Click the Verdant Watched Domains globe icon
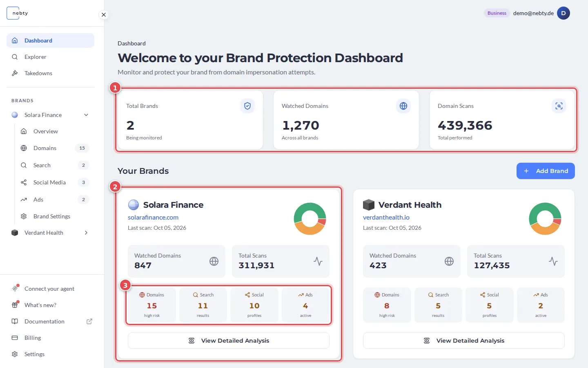This screenshot has width=588, height=368. [449, 261]
